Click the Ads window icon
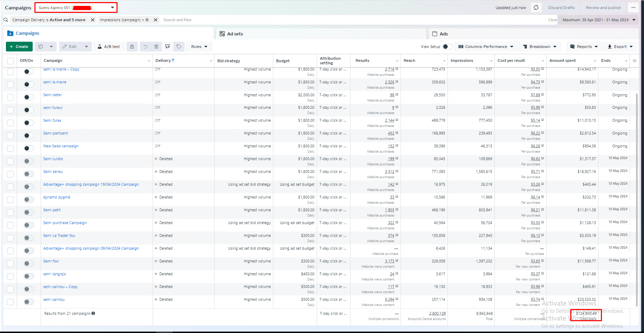 point(435,34)
